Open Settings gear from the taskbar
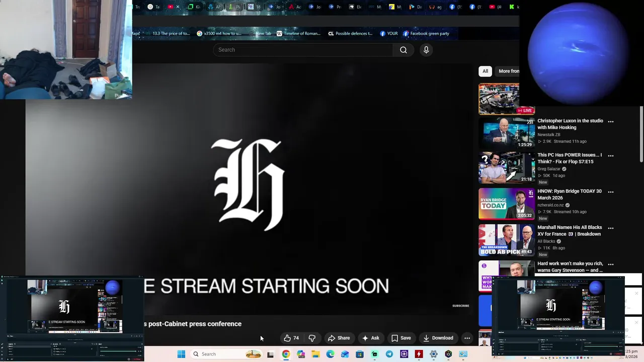Viewport: 644px width, 362px height. tap(433, 354)
